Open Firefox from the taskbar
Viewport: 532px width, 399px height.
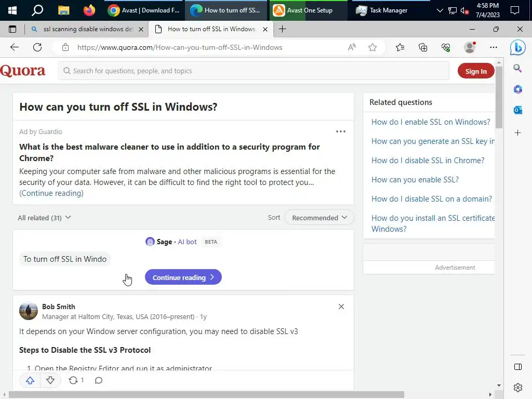[x=89, y=10]
